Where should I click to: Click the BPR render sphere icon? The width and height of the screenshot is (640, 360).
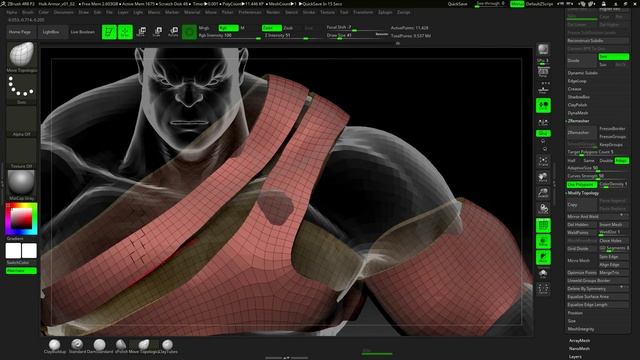pos(543,49)
